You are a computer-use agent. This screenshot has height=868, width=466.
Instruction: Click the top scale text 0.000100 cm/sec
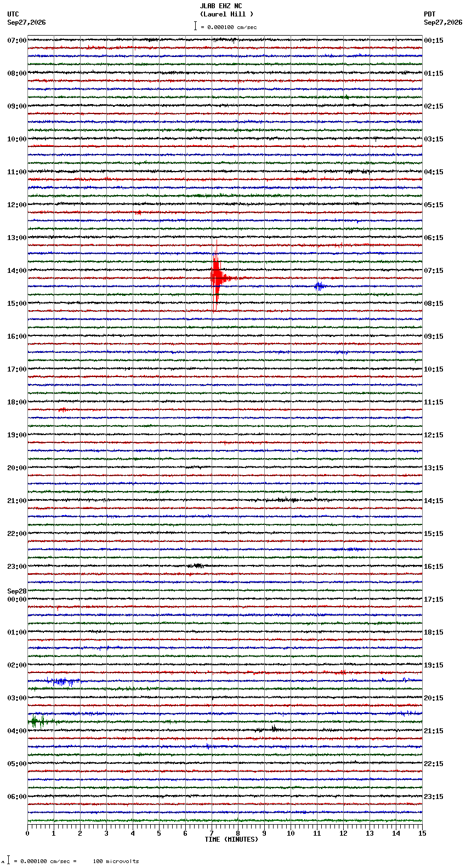[232, 27]
